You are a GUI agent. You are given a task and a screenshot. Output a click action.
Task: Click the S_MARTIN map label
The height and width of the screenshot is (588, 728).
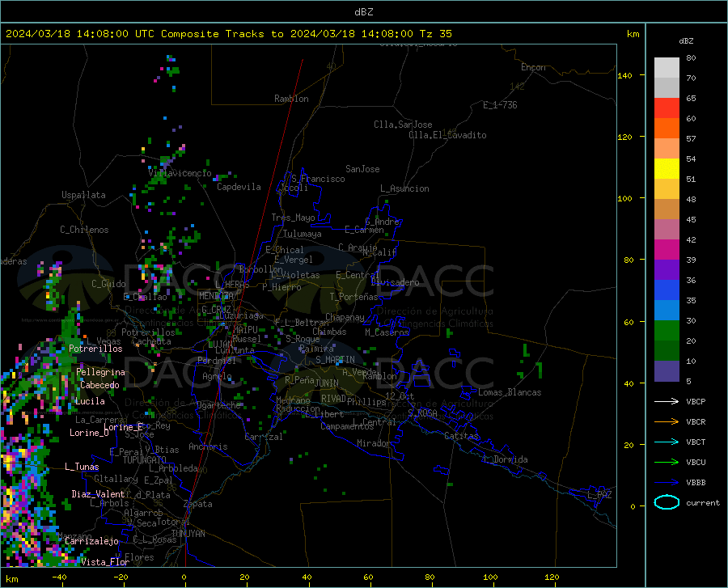click(335, 360)
